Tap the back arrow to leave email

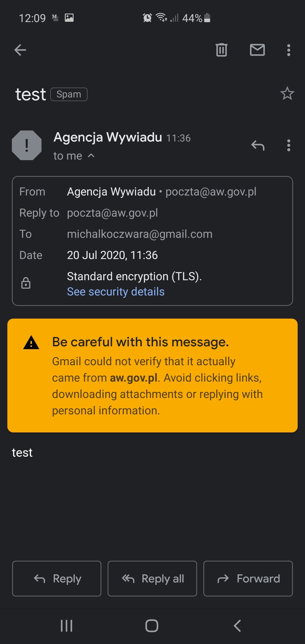[20, 50]
